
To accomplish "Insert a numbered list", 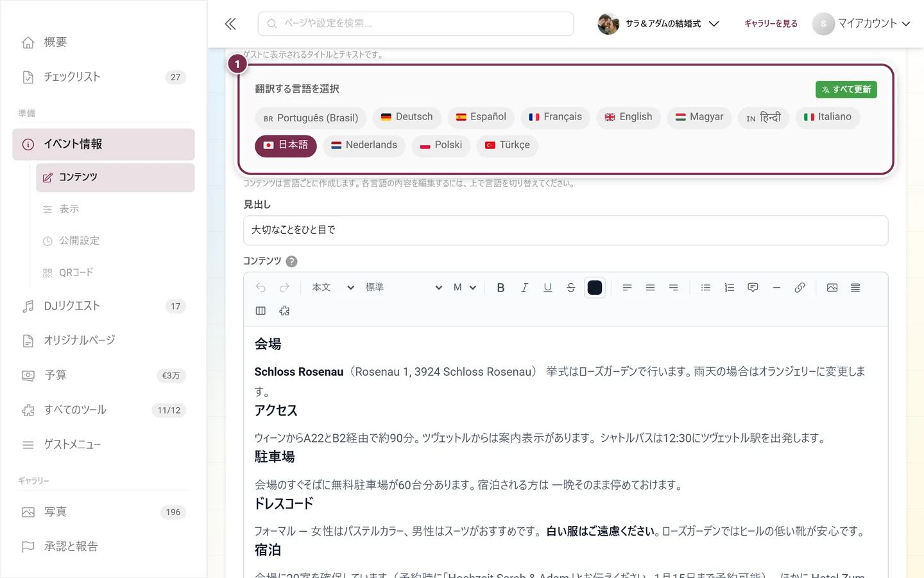I will [729, 288].
